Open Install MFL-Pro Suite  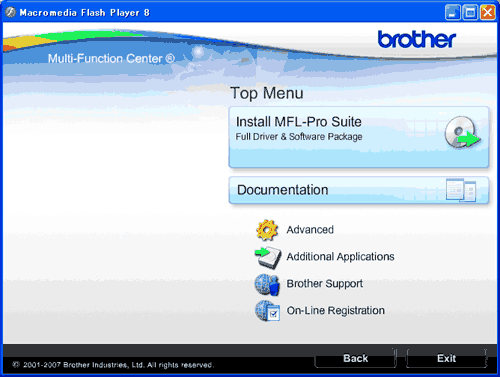(x=359, y=137)
